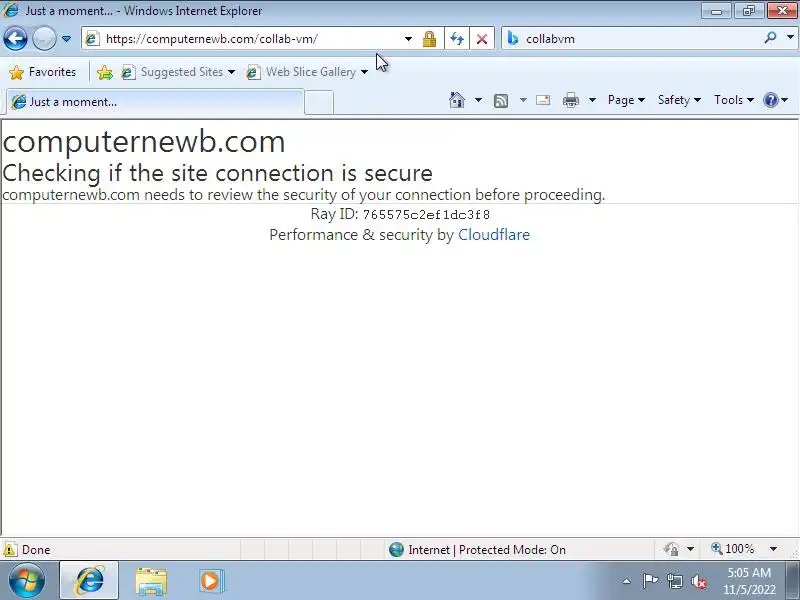Click the Refresh page button
The image size is (800, 600).
click(457, 39)
